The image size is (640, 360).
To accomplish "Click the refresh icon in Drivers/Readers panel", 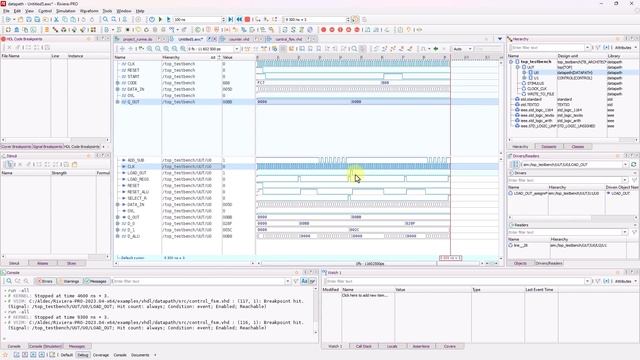I will (633, 164).
